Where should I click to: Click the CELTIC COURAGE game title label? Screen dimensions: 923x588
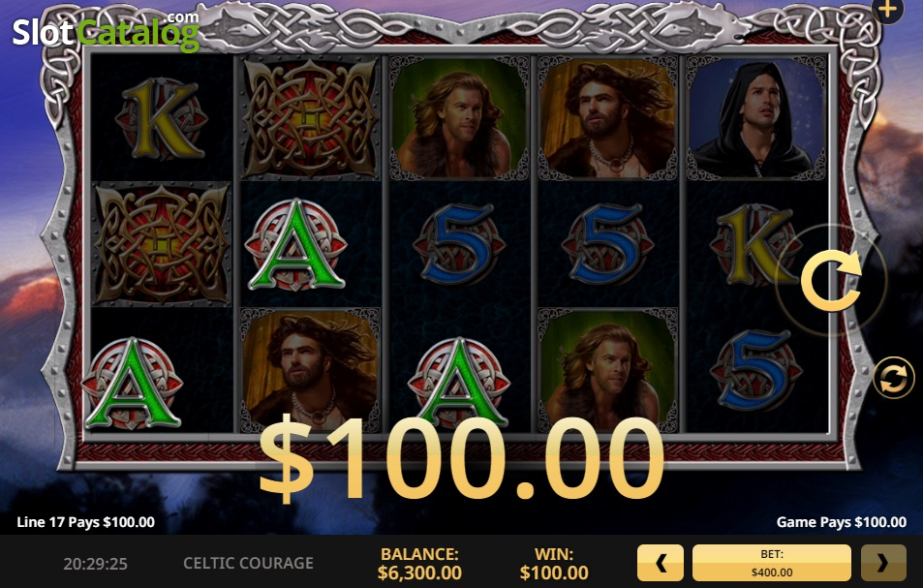(x=248, y=563)
